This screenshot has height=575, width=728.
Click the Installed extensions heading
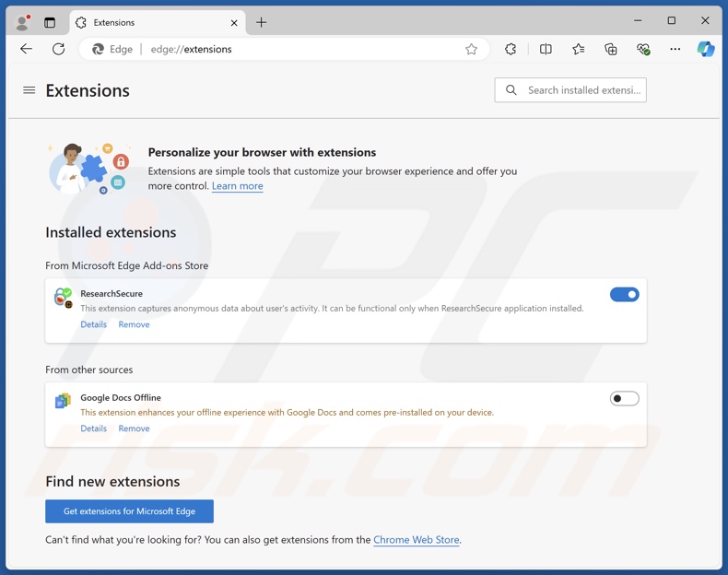[x=111, y=232]
